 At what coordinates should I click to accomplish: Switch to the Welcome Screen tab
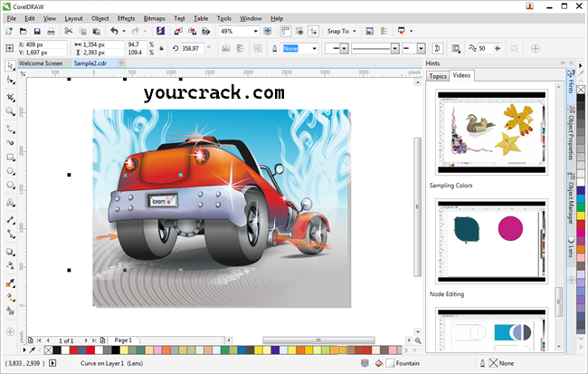41,63
